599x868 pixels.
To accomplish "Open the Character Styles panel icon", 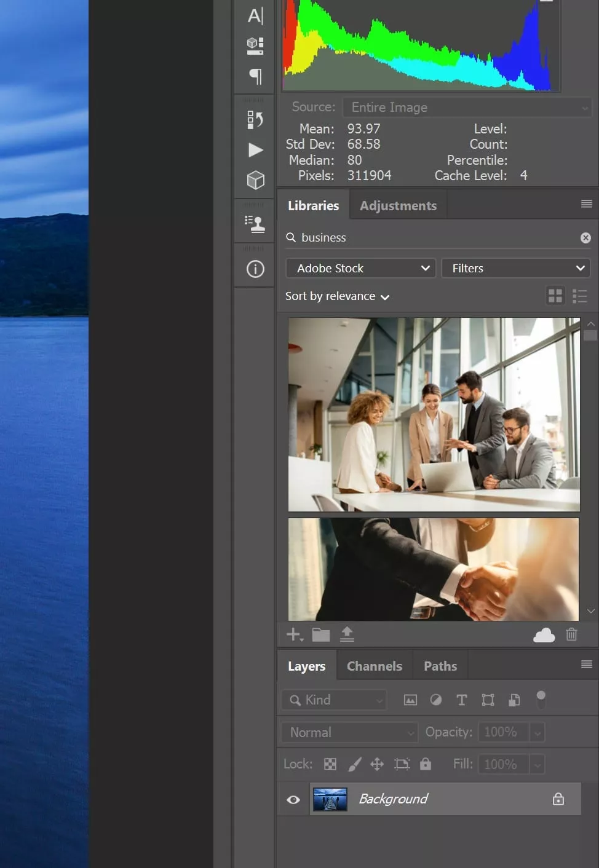I will point(255,45).
